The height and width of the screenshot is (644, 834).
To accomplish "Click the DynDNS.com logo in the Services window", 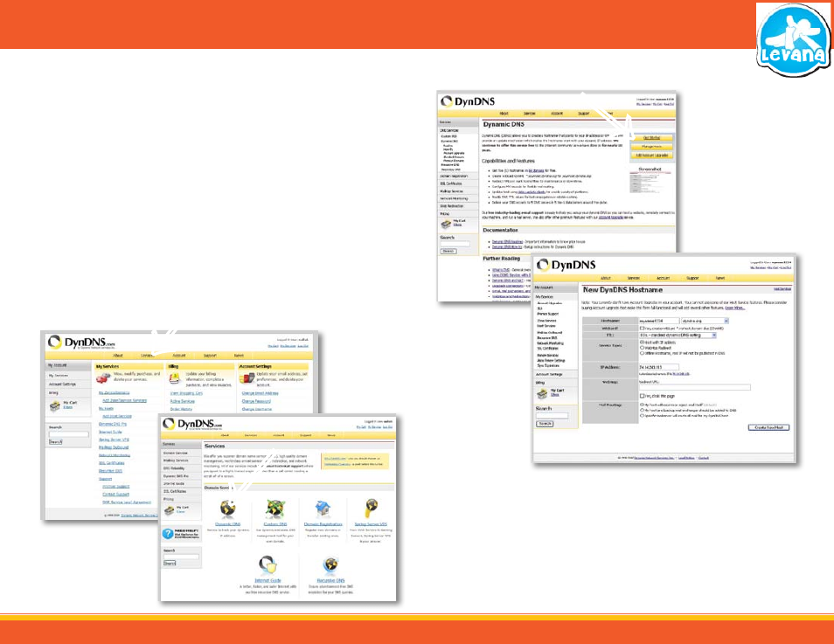I will pos(192,424).
